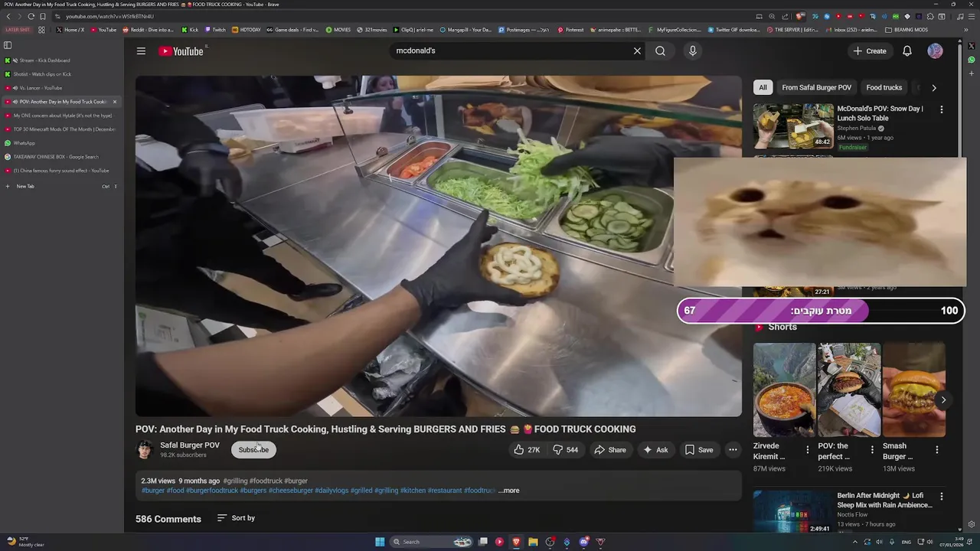Open Discord from the taskbar
This screenshot has height=551, width=980.
583,542
